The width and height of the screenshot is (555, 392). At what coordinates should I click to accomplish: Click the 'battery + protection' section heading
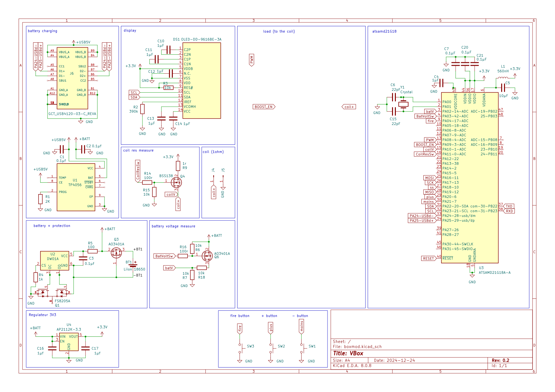click(52, 226)
